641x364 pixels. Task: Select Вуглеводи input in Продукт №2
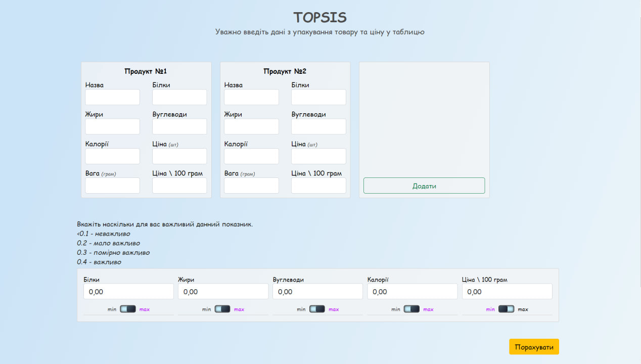click(x=318, y=126)
